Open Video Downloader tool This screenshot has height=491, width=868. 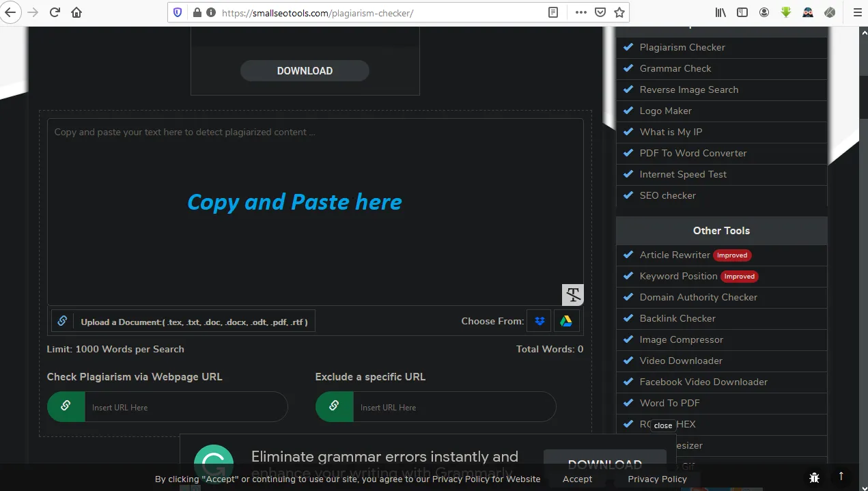pos(681,361)
